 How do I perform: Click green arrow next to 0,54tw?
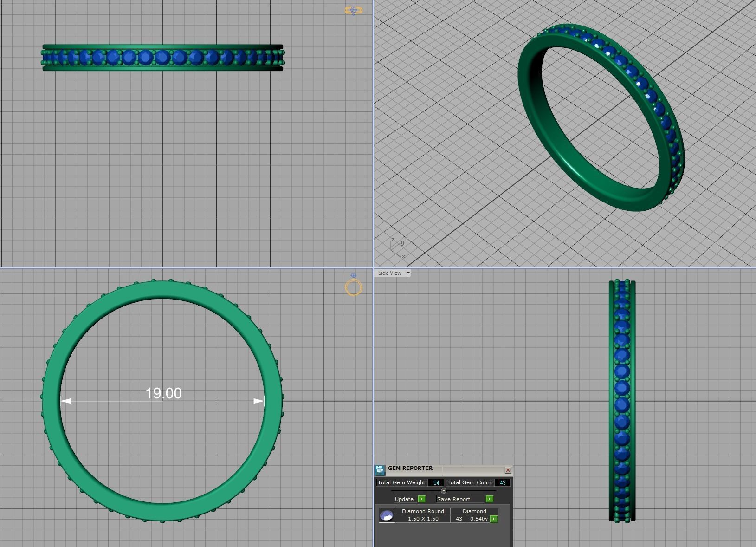tap(494, 519)
